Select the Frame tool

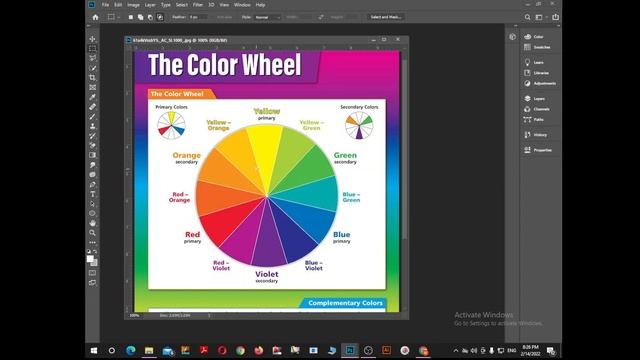[93, 87]
